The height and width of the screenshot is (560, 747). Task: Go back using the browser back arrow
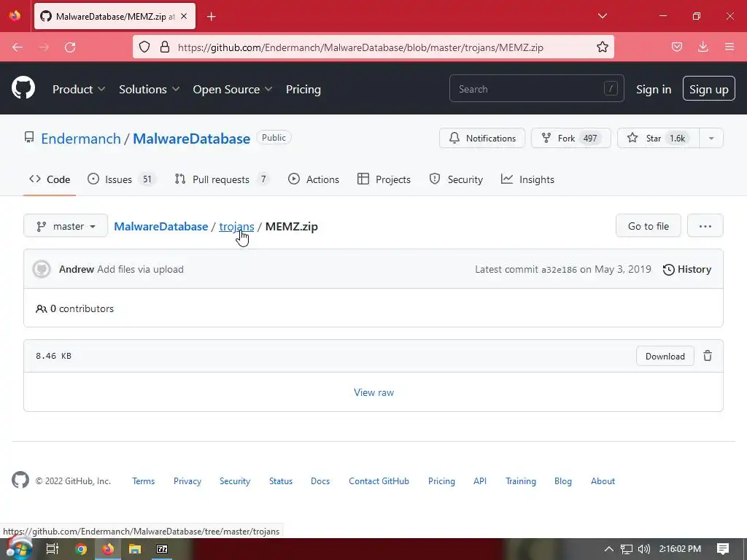coord(18,47)
